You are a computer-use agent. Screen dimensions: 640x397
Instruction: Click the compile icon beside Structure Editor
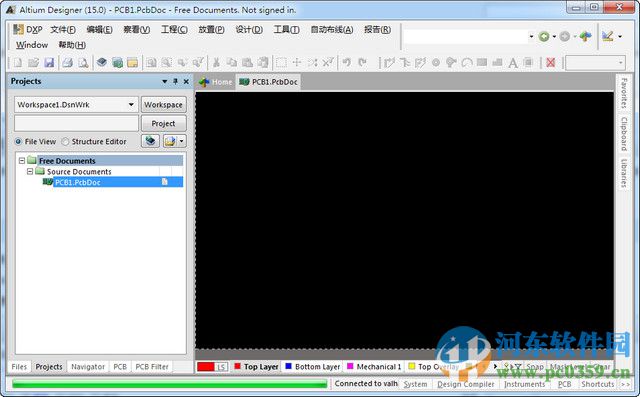point(150,141)
